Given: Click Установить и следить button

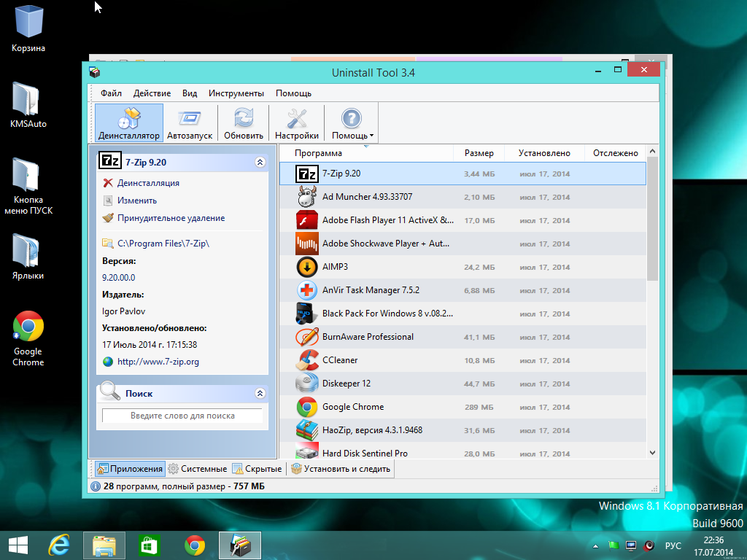Looking at the screenshot, I should click(341, 469).
